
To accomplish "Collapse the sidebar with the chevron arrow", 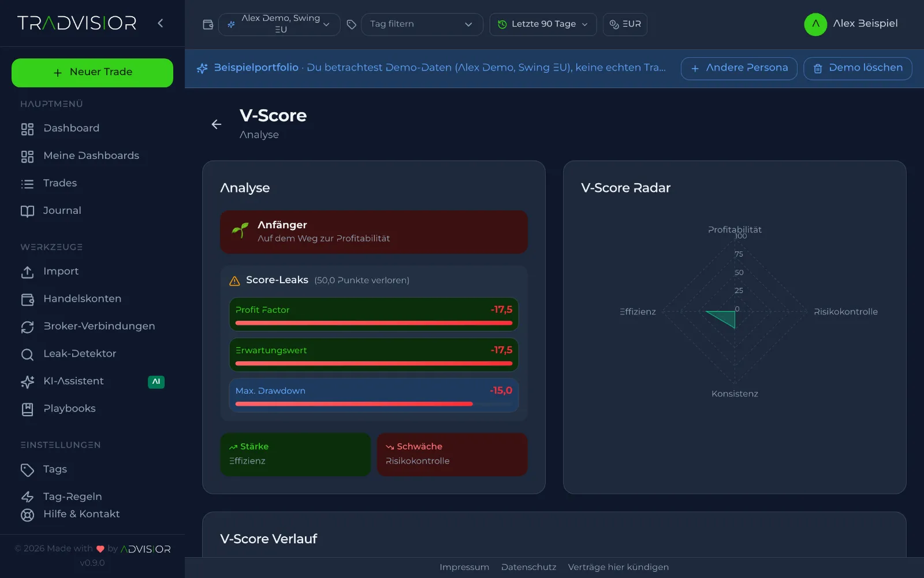I will coord(161,23).
